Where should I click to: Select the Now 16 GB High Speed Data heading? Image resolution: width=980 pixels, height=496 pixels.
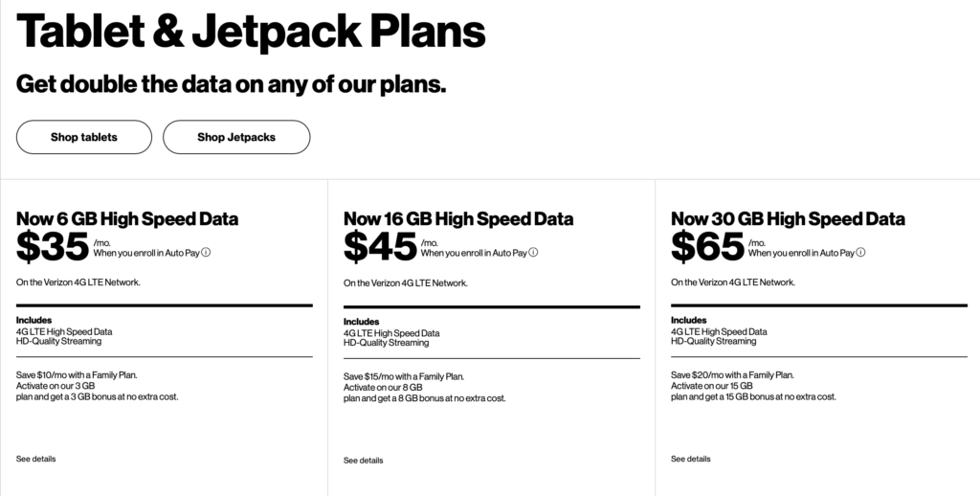pyautogui.click(x=458, y=219)
